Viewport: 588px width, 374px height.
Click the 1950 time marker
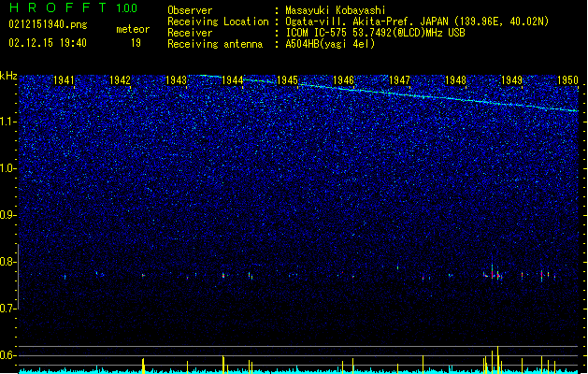coord(567,79)
